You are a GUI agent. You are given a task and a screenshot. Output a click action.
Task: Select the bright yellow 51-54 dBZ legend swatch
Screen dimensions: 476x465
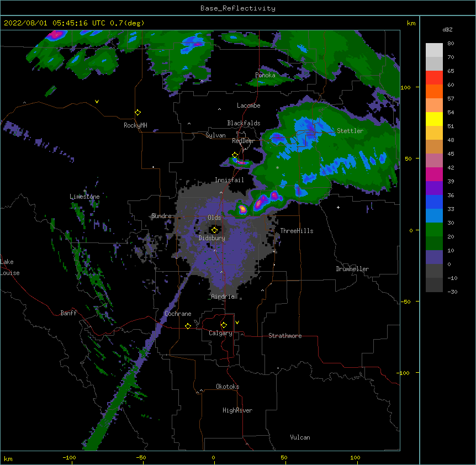434,119
